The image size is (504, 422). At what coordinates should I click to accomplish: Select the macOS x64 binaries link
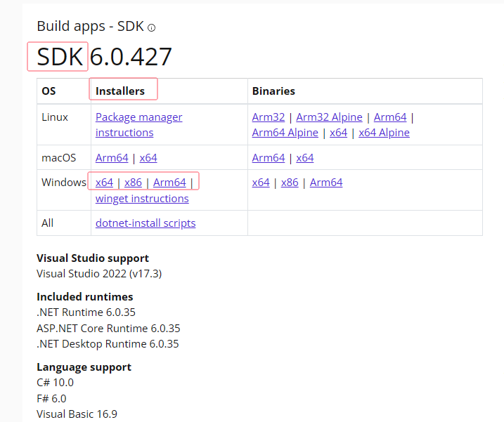tap(305, 158)
